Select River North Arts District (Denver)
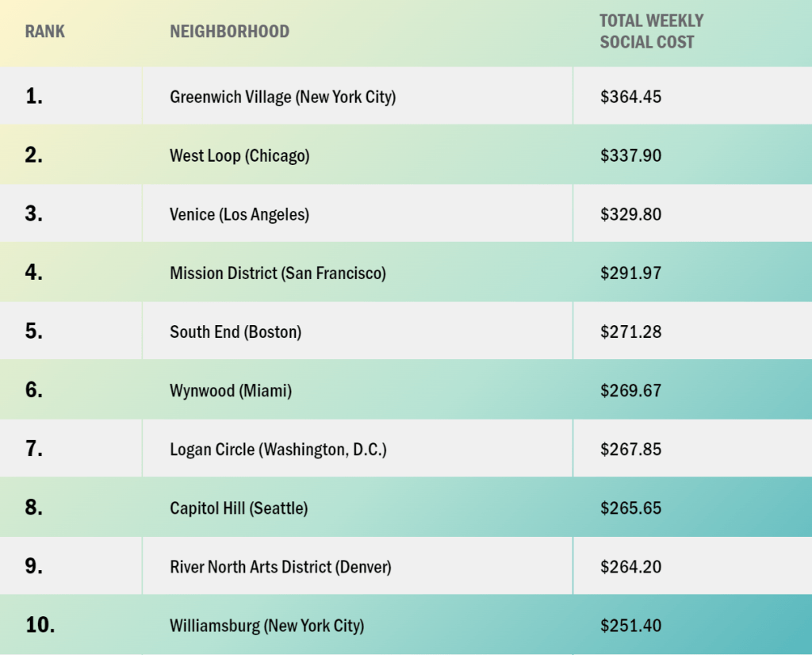Image resolution: width=812 pixels, height=655 pixels. point(281,567)
